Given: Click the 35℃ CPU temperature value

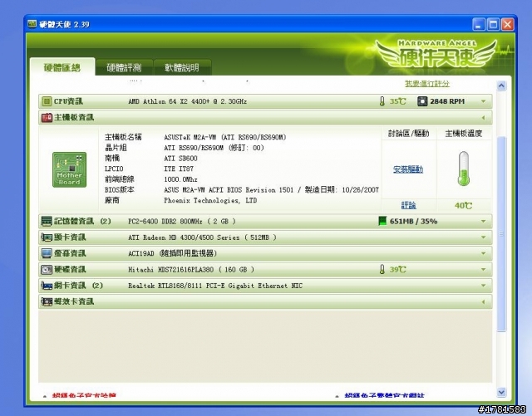Looking at the screenshot, I should [x=397, y=101].
